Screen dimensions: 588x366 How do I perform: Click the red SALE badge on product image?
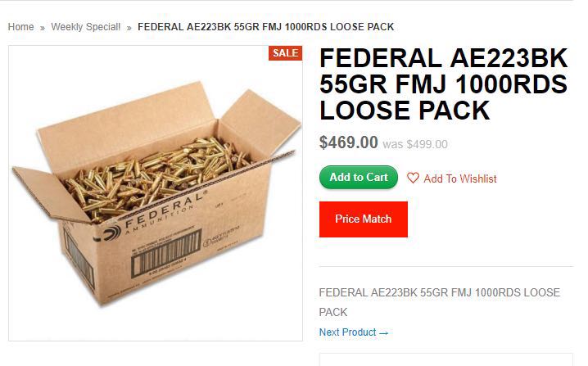click(285, 53)
